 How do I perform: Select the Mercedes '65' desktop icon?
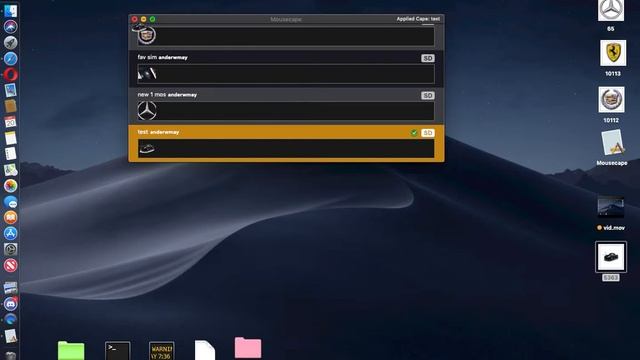[x=611, y=10]
